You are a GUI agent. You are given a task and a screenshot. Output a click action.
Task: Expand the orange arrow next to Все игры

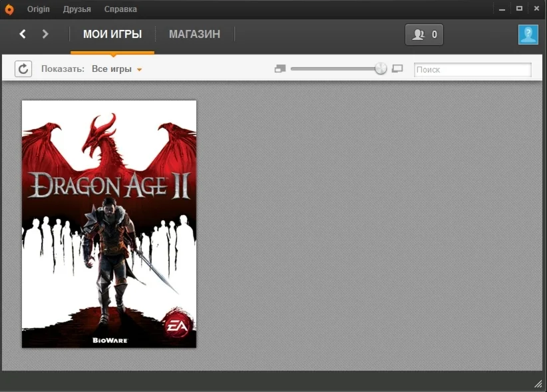click(x=138, y=69)
